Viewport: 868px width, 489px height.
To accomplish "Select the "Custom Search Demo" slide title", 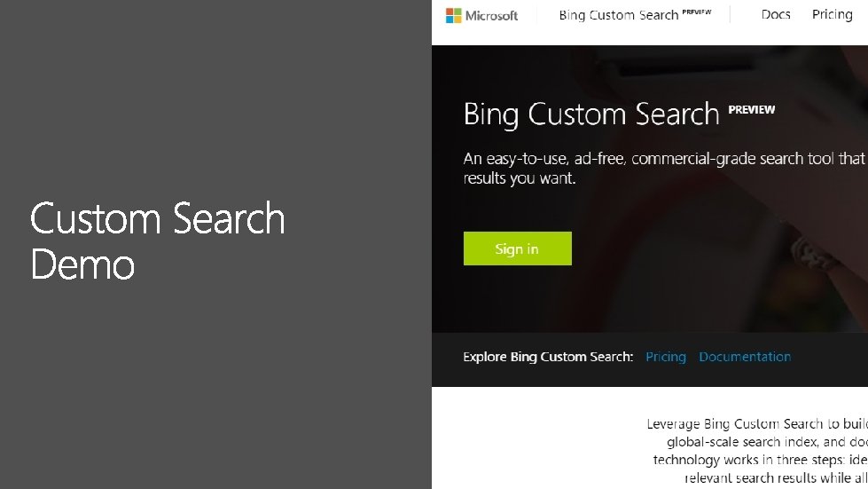I will pyautogui.click(x=158, y=241).
